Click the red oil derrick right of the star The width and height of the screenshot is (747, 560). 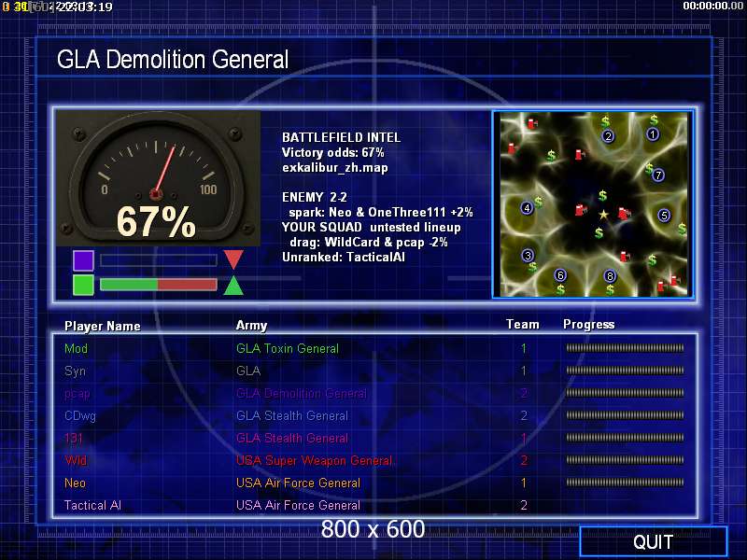624,213
